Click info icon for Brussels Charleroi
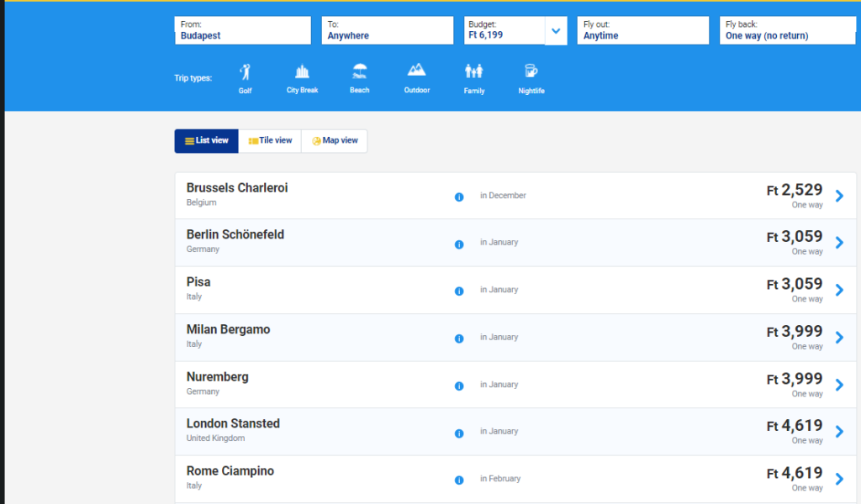 tap(459, 197)
